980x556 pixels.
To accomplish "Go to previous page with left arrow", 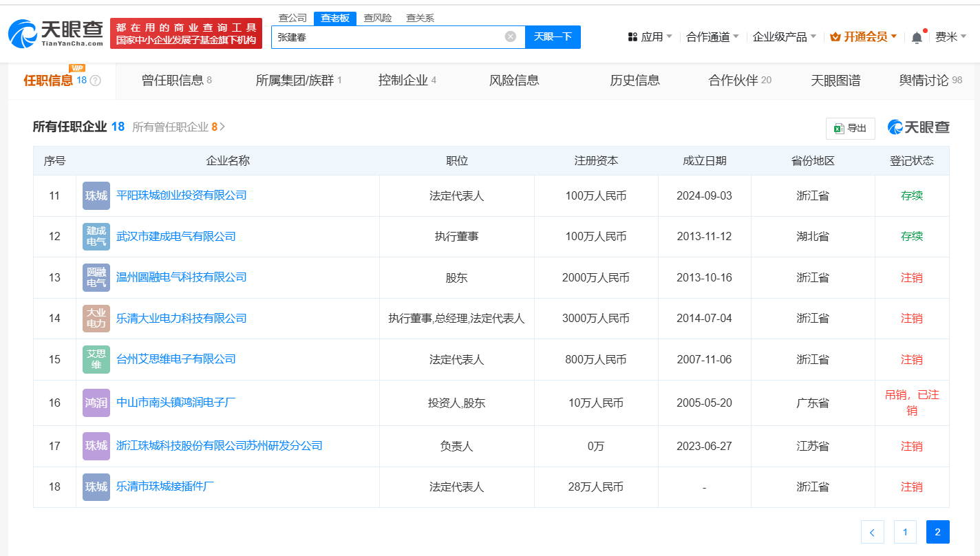I will coord(872,532).
